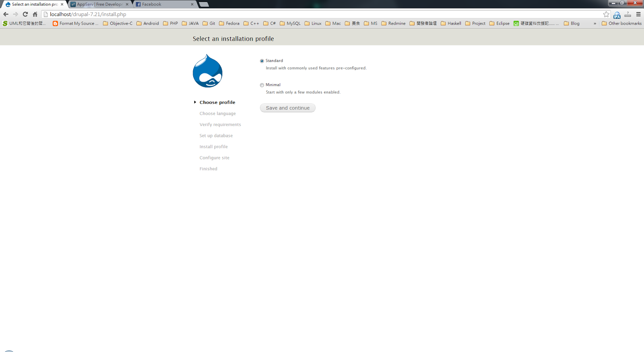Open the MS bookmark folder
Screen dimensions: 644x352
click(x=371, y=23)
